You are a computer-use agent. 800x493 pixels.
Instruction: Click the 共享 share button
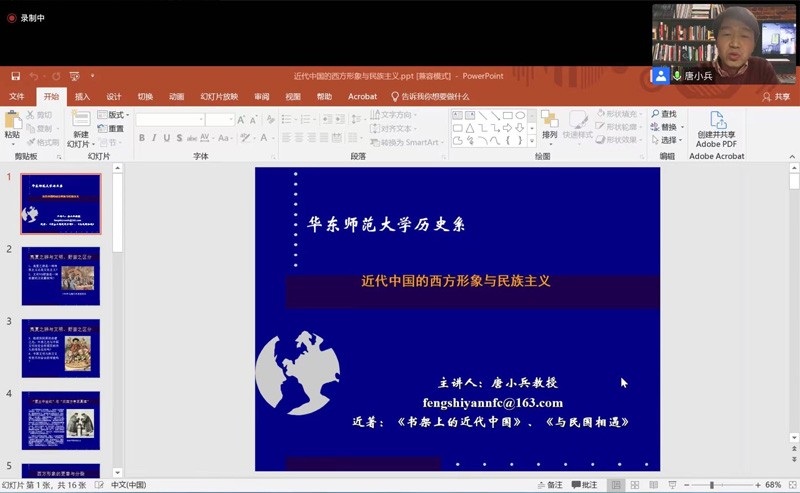[776, 96]
